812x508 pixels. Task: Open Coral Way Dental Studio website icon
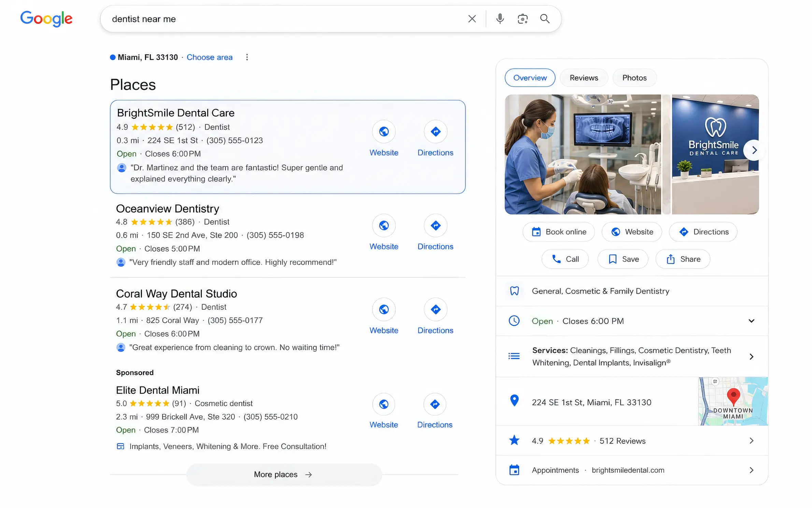384,309
